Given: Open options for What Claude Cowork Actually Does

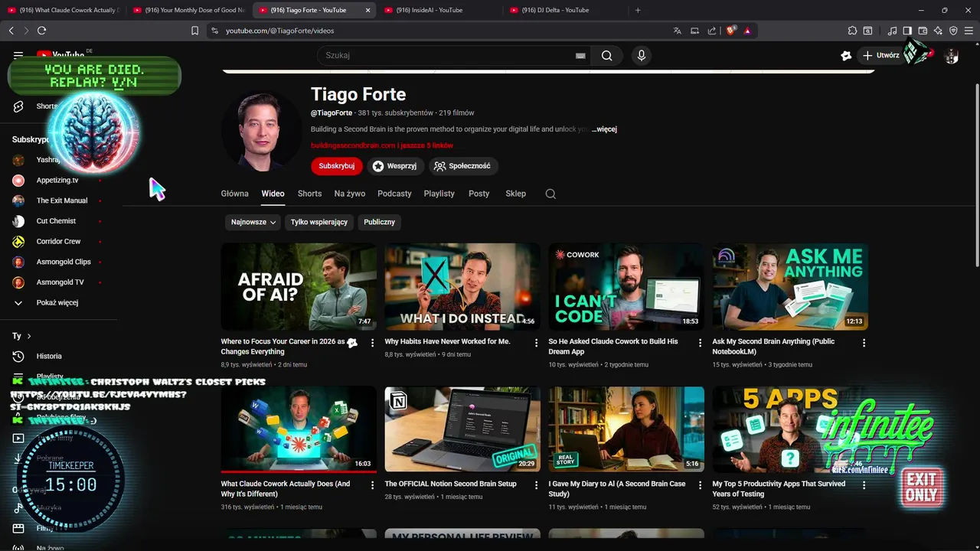Looking at the screenshot, I should coord(372,485).
